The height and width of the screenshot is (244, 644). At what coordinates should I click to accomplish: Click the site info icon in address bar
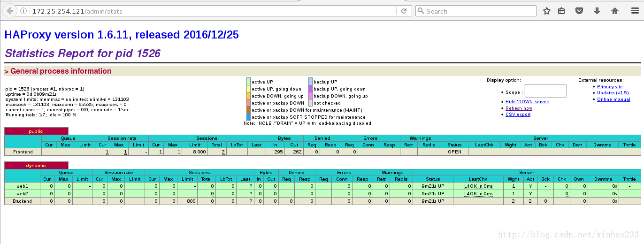(23, 11)
